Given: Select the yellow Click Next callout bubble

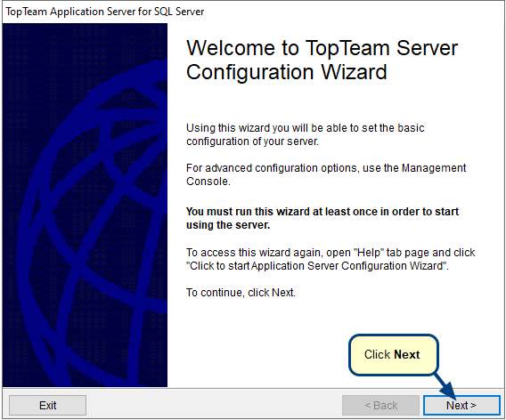Looking at the screenshot, I should tap(394, 355).
